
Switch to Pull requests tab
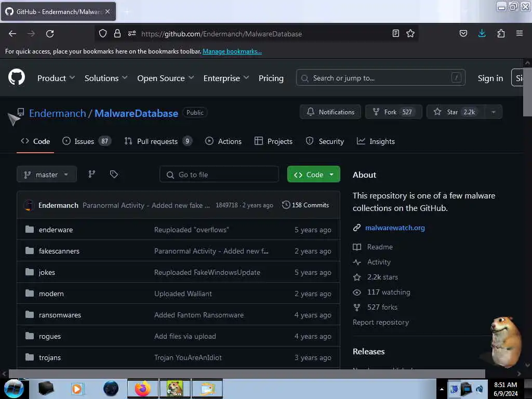(x=158, y=141)
